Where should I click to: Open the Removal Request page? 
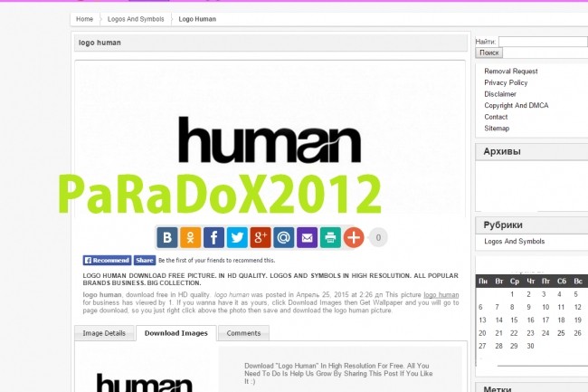(x=511, y=72)
